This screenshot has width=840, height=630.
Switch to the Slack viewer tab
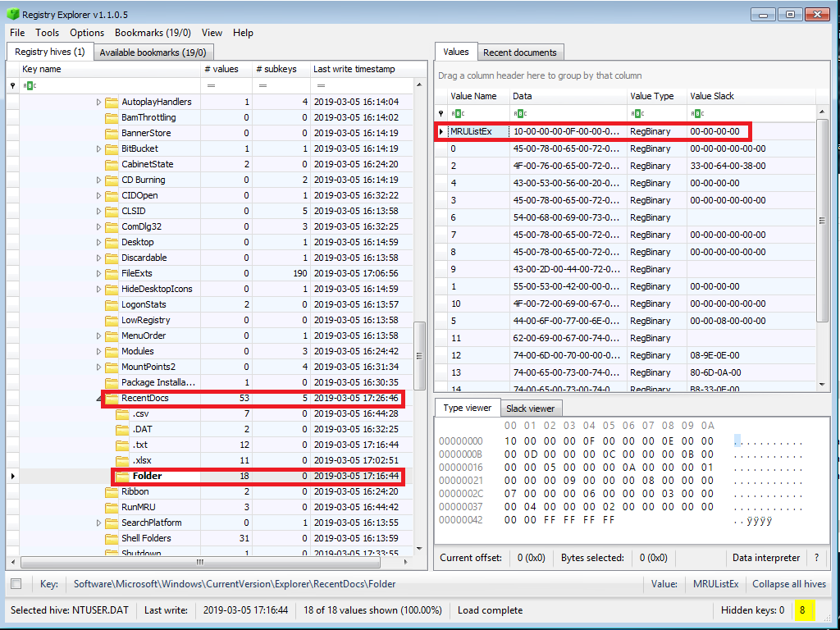tap(530, 409)
